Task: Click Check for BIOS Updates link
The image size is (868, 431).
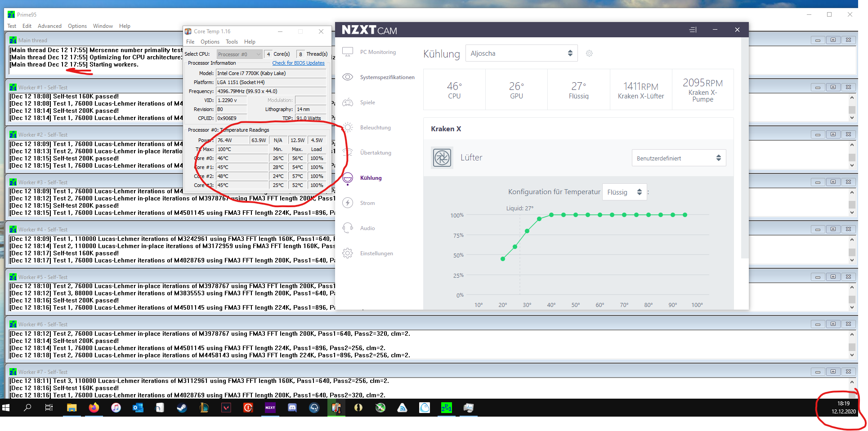Action: [x=298, y=63]
